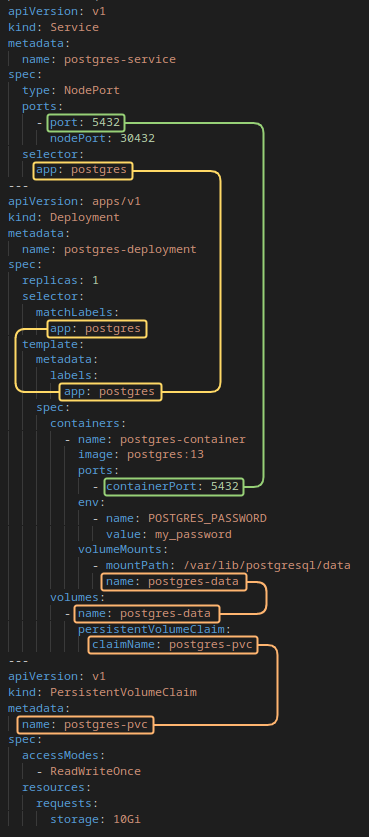Click 'app: postgres' under template labels

111,392
